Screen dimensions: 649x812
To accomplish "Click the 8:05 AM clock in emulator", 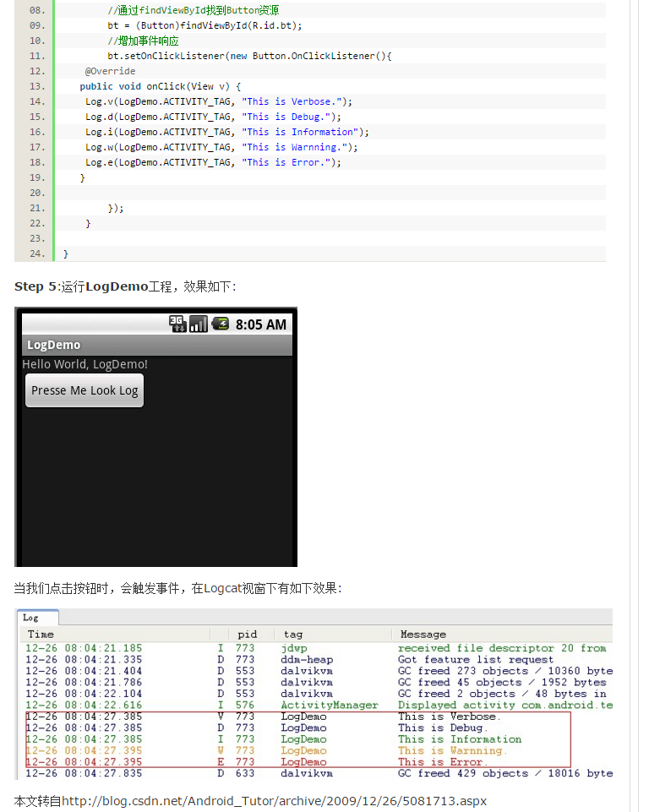I will [260, 324].
